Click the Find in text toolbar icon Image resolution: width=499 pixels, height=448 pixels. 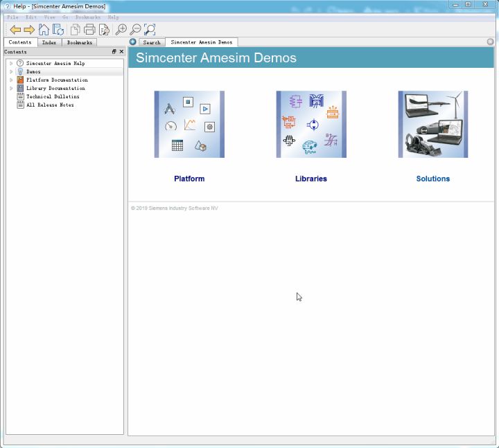(x=104, y=30)
